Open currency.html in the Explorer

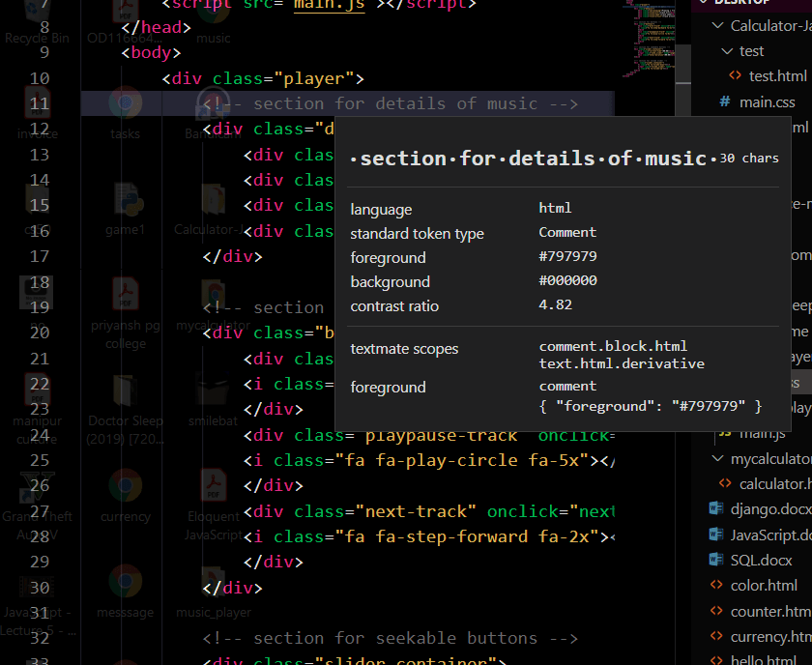[x=763, y=635]
